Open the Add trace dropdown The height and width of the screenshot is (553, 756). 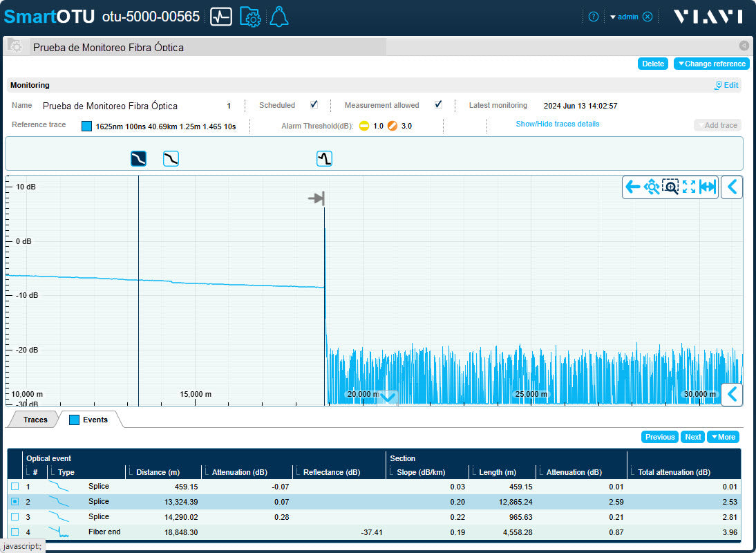717,125
